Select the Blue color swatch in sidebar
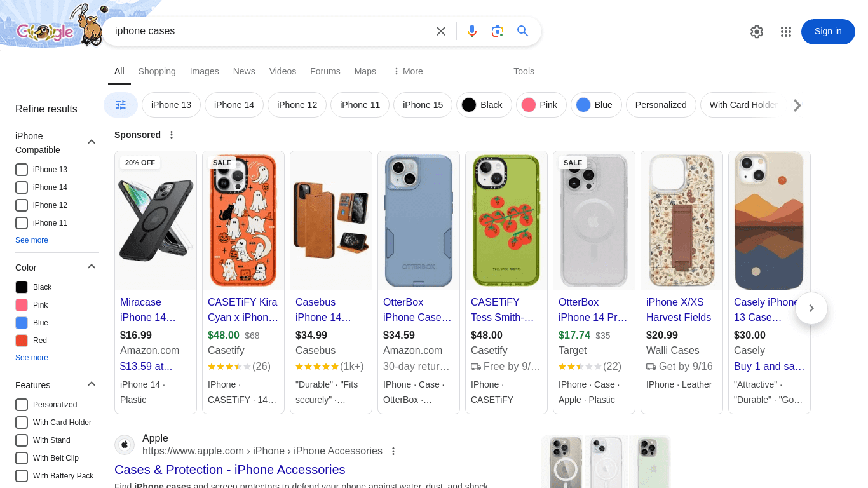The height and width of the screenshot is (488, 868). point(22,323)
